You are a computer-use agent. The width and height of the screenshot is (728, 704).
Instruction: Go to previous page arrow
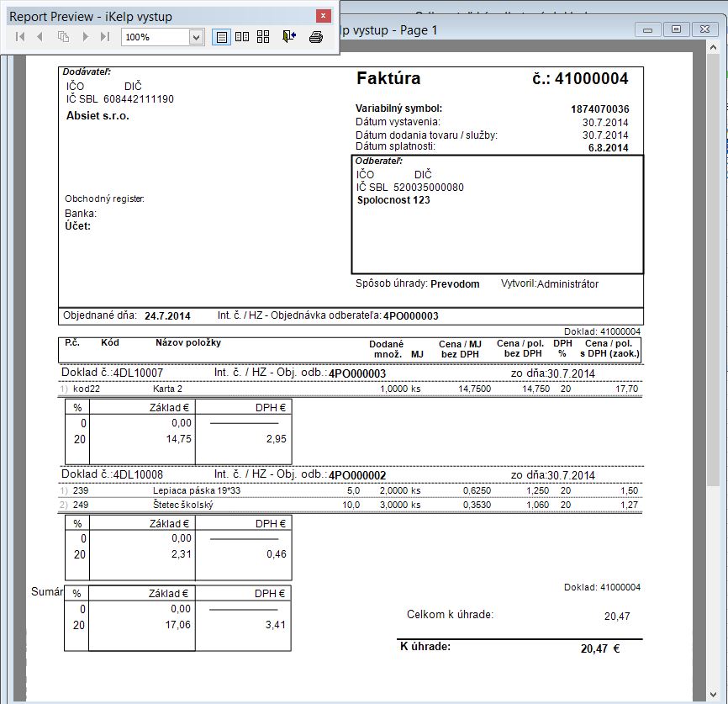(40, 37)
